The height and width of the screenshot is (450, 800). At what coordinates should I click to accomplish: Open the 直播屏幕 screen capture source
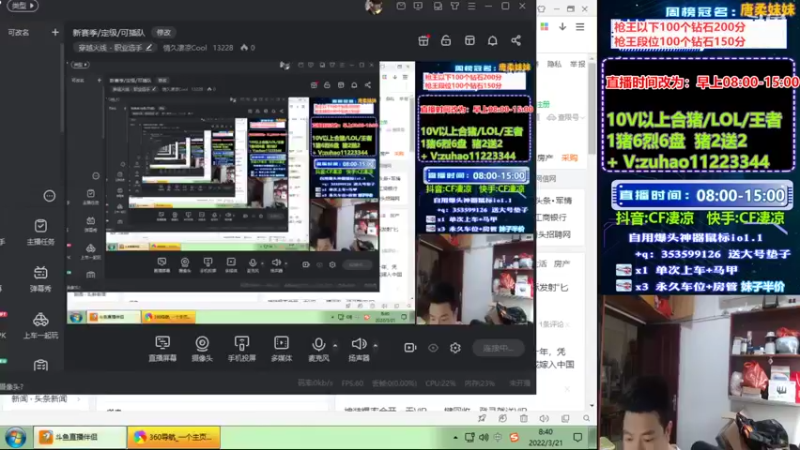tap(162, 348)
